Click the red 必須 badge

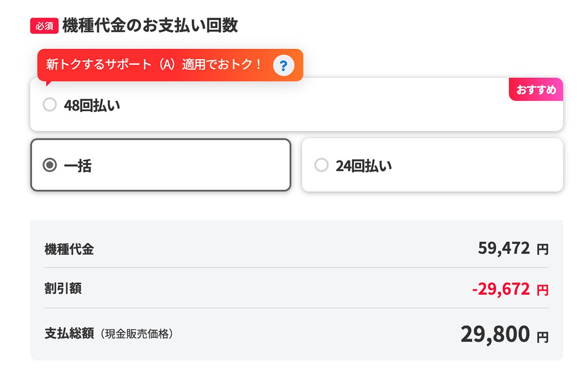45,26
